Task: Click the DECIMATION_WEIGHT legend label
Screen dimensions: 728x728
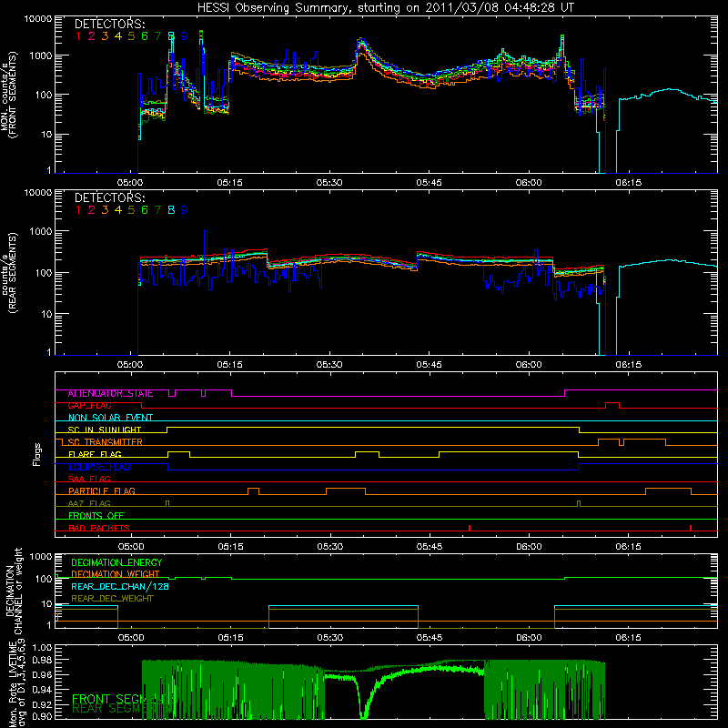Action: point(116,575)
